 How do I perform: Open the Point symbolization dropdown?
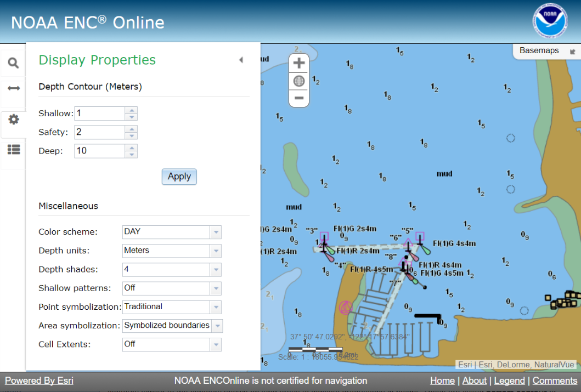[x=216, y=307]
